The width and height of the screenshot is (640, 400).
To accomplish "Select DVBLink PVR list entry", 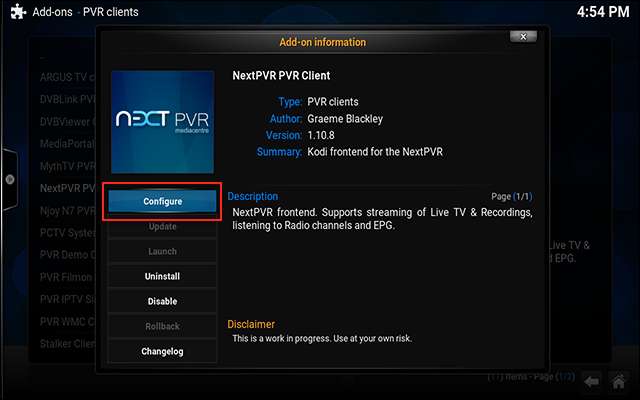I will point(67,99).
